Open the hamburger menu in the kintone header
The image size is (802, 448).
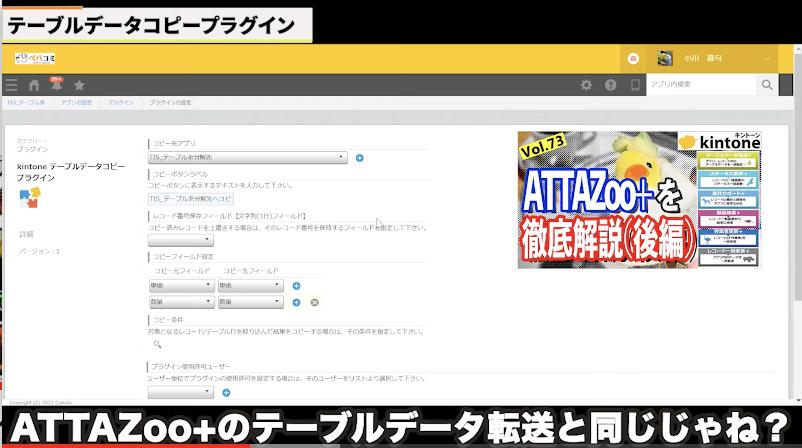[11, 85]
